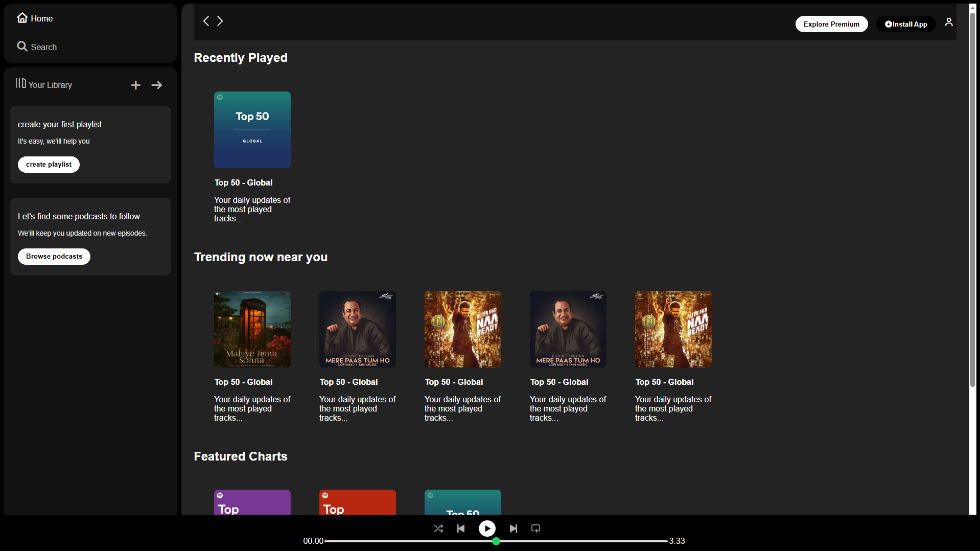
Task: Click the Recently Played heading
Action: click(241, 58)
